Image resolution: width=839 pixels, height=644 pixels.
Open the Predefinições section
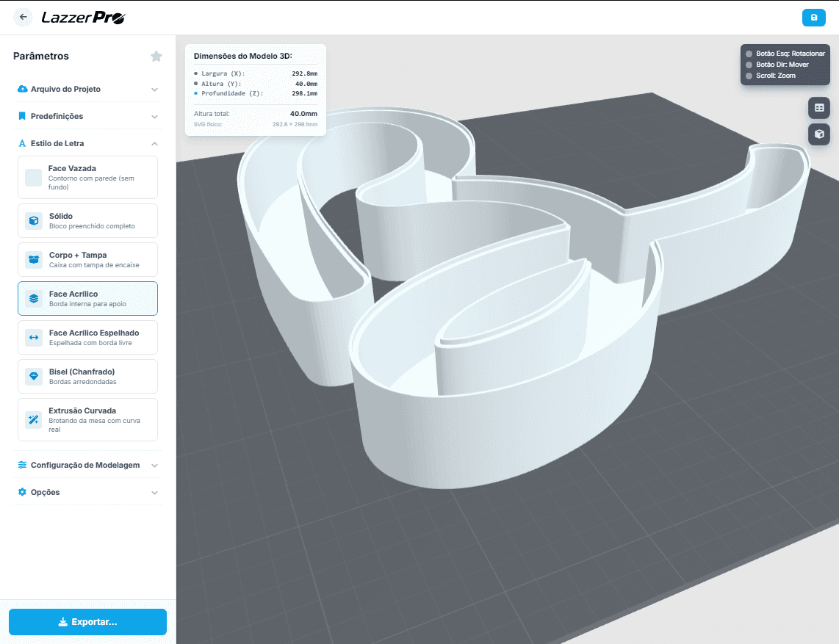87,116
